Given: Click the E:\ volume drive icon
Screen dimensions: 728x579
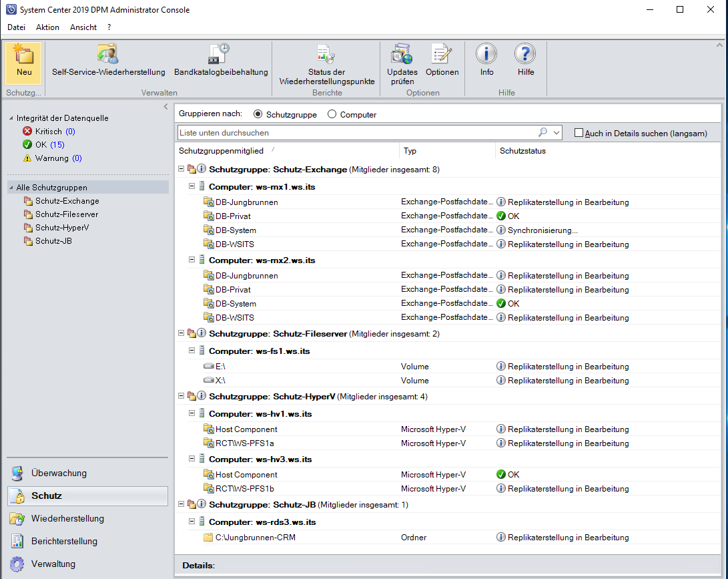Looking at the screenshot, I should pyautogui.click(x=209, y=366).
